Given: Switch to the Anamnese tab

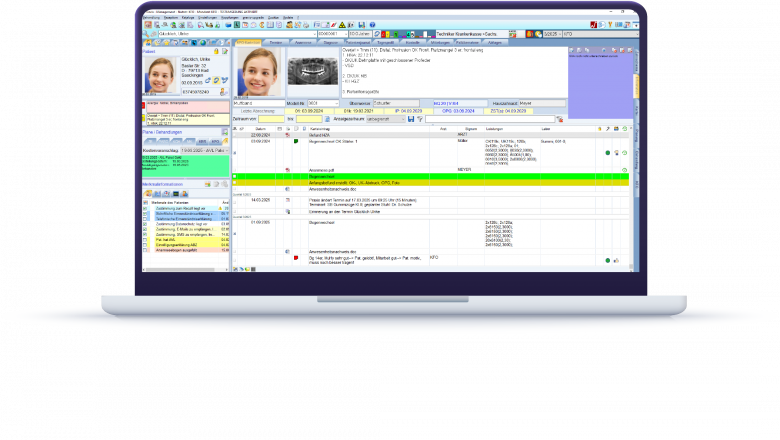Looking at the screenshot, I should pyautogui.click(x=303, y=43).
